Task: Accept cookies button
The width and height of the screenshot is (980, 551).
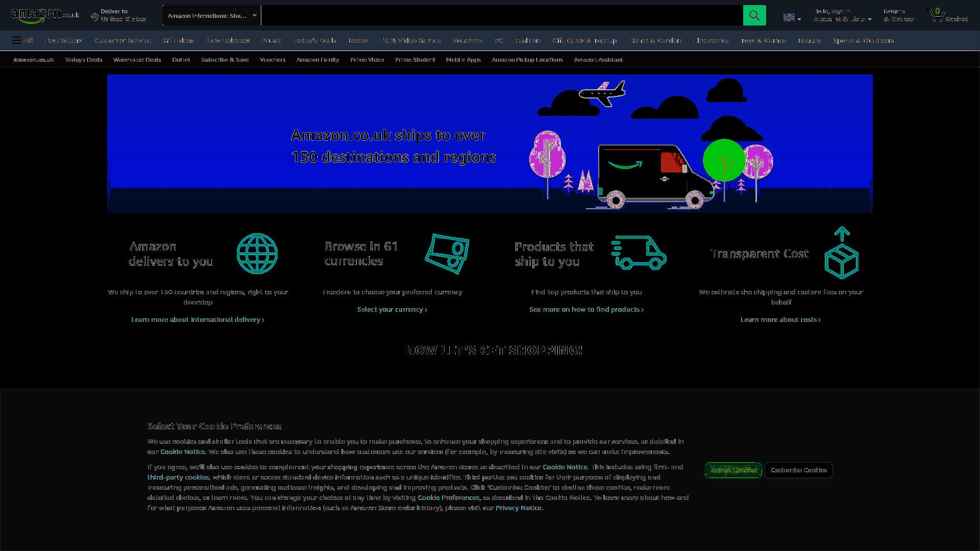Action: (x=733, y=470)
